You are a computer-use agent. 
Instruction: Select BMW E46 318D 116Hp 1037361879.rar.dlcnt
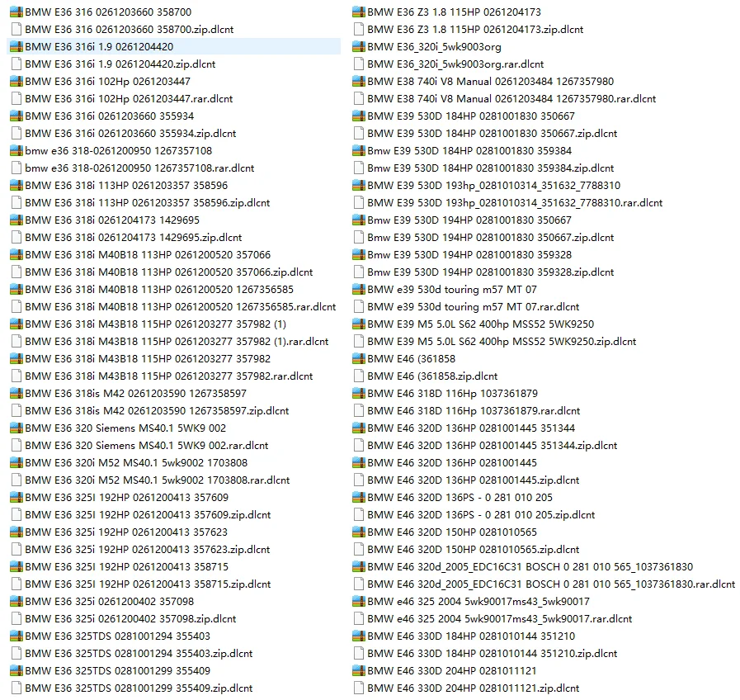(467, 411)
